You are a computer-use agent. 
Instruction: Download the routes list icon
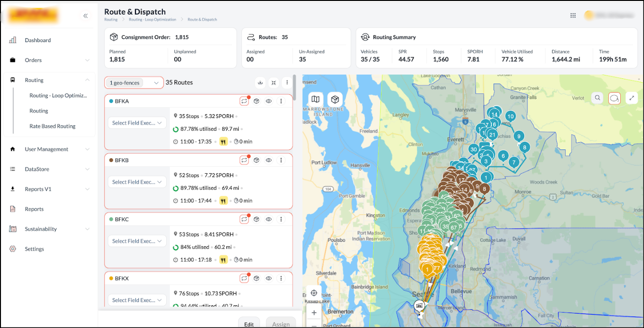click(260, 82)
